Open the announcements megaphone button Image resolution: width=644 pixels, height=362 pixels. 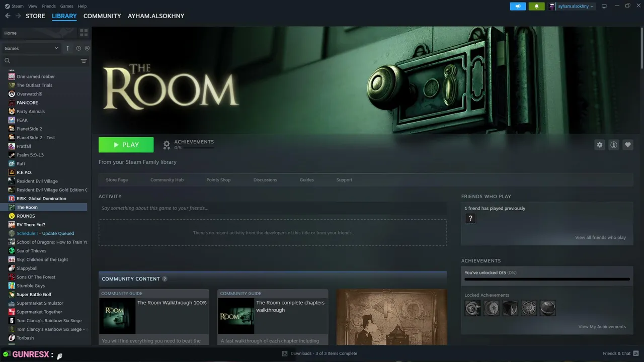[518, 6]
